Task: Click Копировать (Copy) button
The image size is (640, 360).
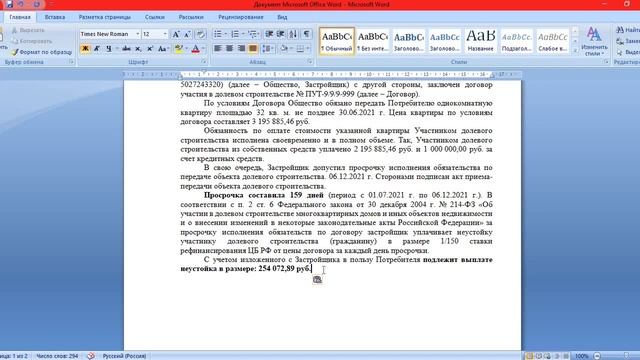Action: coord(32,41)
